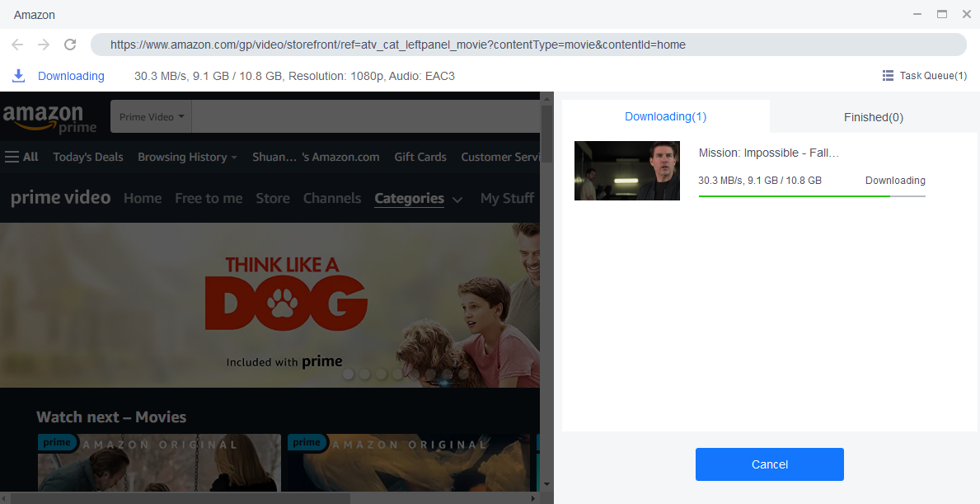Click the Mission: Impossible - Fall... title
The image size is (980, 504).
769,153
